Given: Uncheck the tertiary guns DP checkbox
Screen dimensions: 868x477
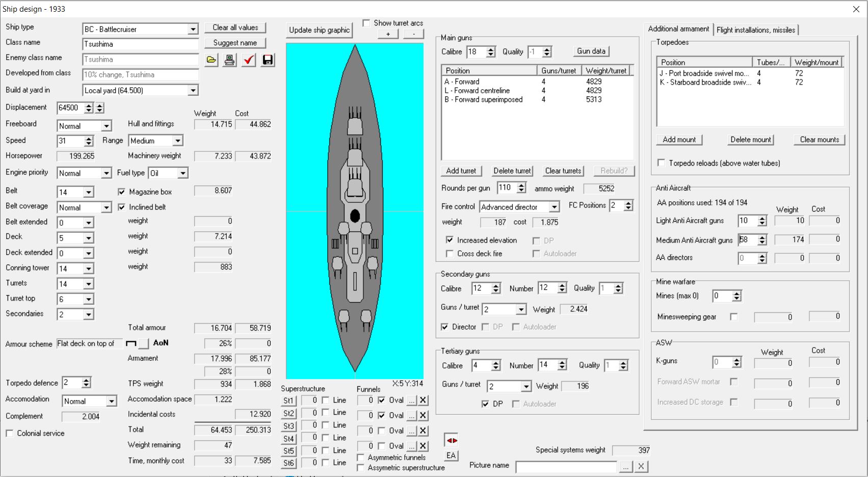Looking at the screenshot, I should [x=485, y=404].
